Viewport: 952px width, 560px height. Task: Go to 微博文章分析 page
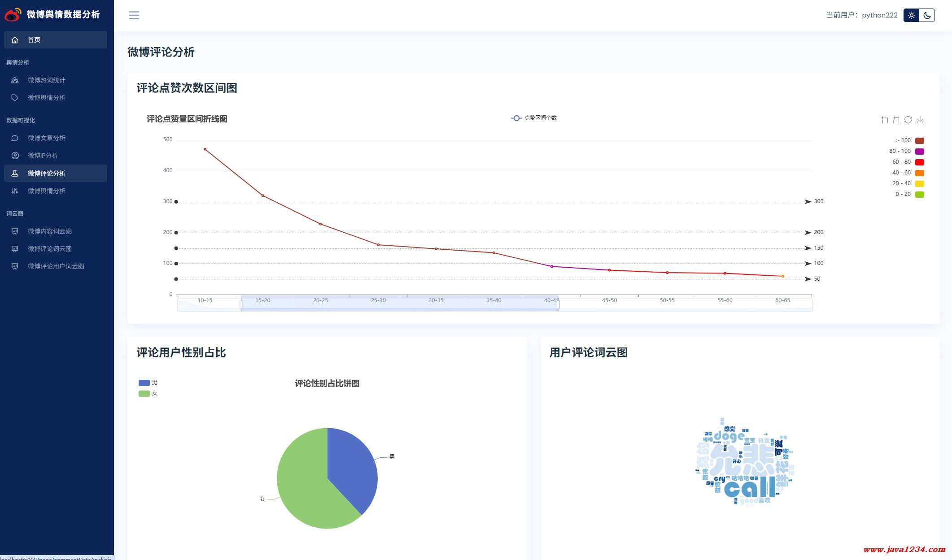pyautogui.click(x=46, y=138)
